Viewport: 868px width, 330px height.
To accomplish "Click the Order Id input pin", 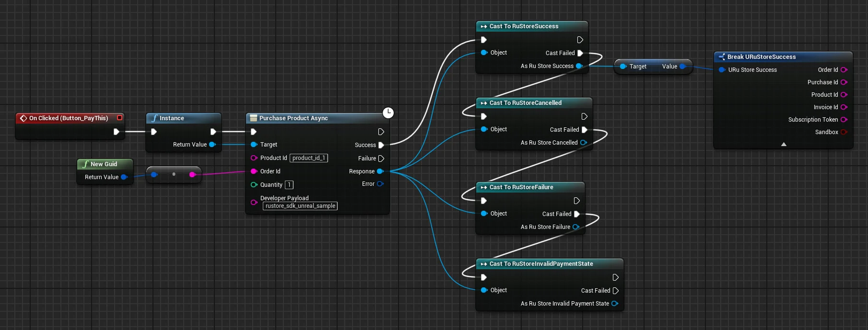I will point(254,171).
